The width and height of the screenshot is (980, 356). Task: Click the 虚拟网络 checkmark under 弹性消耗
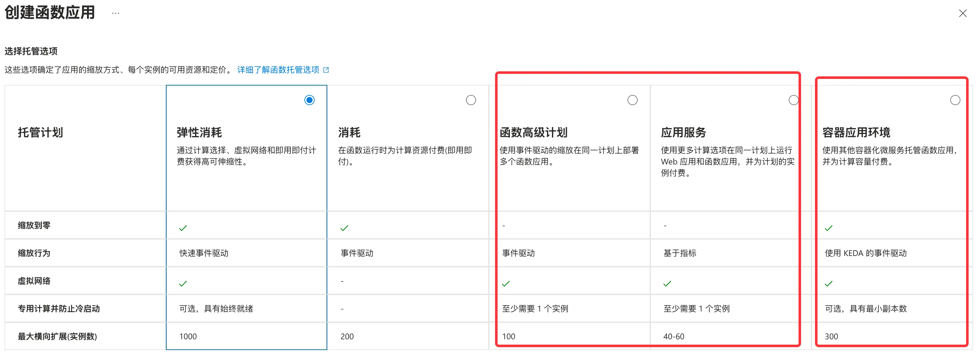click(183, 283)
